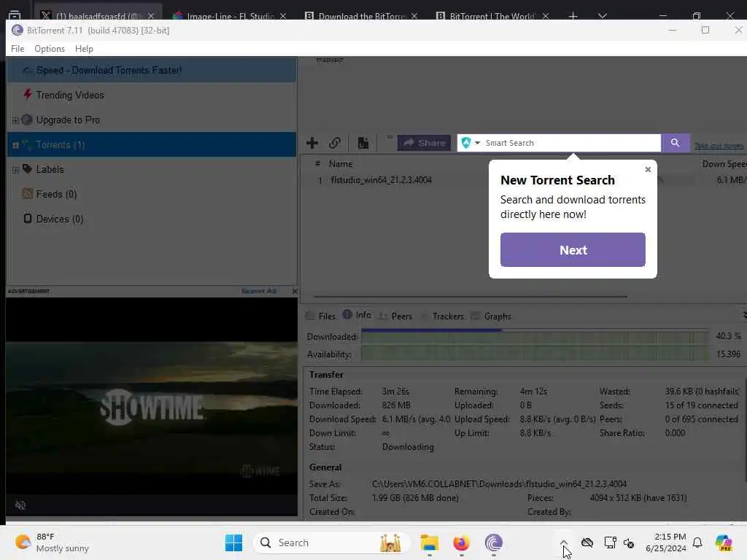Click the Trending Videos lightning icon
The height and width of the screenshot is (560, 747).
(x=28, y=94)
